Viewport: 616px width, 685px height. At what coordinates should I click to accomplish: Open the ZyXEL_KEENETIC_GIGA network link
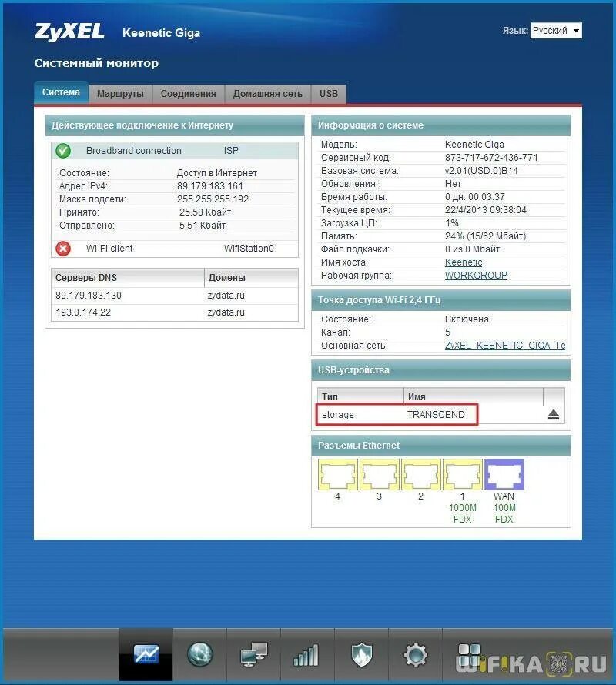point(505,345)
